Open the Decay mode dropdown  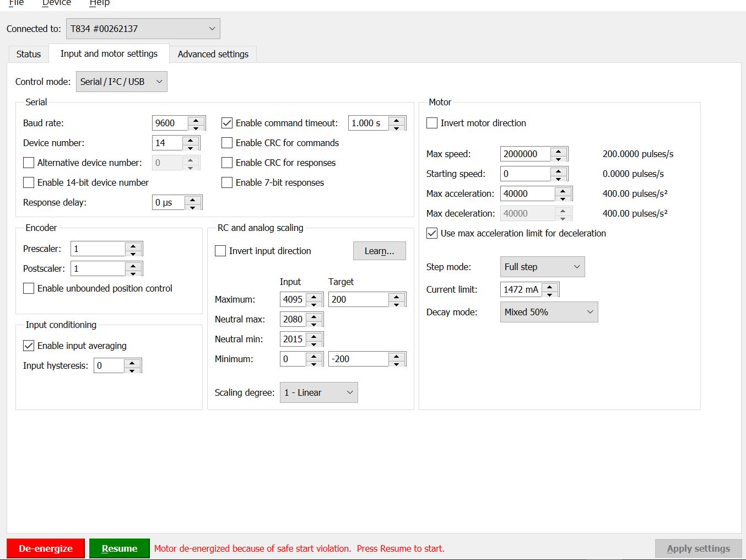549,312
